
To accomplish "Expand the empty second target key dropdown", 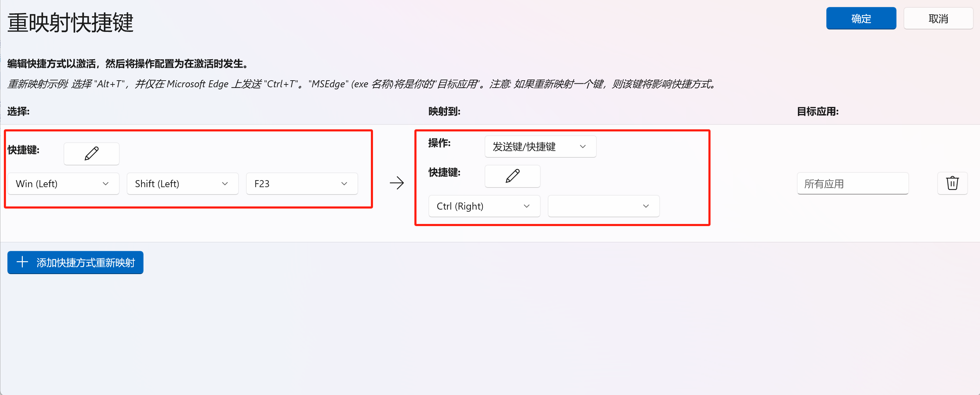I will (x=604, y=206).
